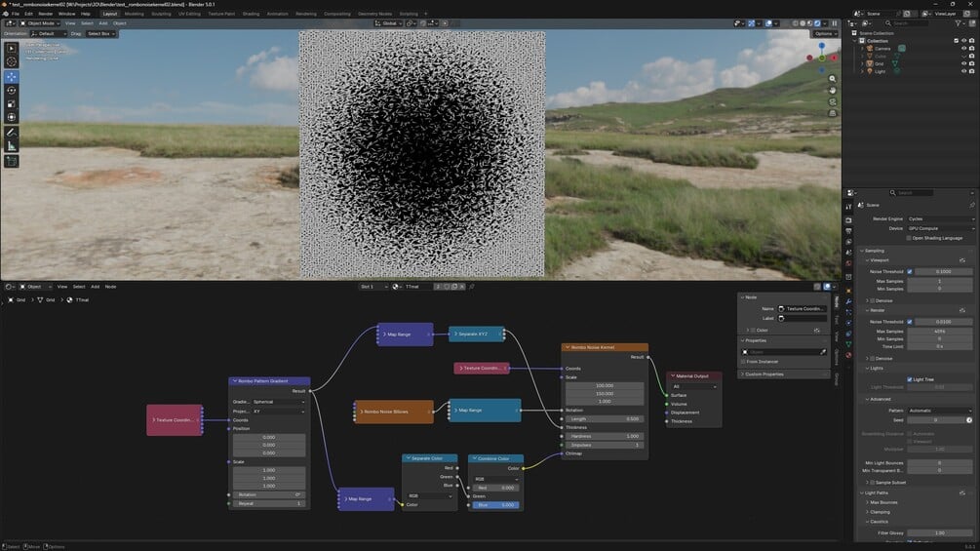Click the outliner search field
The height and width of the screenshot is (551, 980).
tap(909, 23)
